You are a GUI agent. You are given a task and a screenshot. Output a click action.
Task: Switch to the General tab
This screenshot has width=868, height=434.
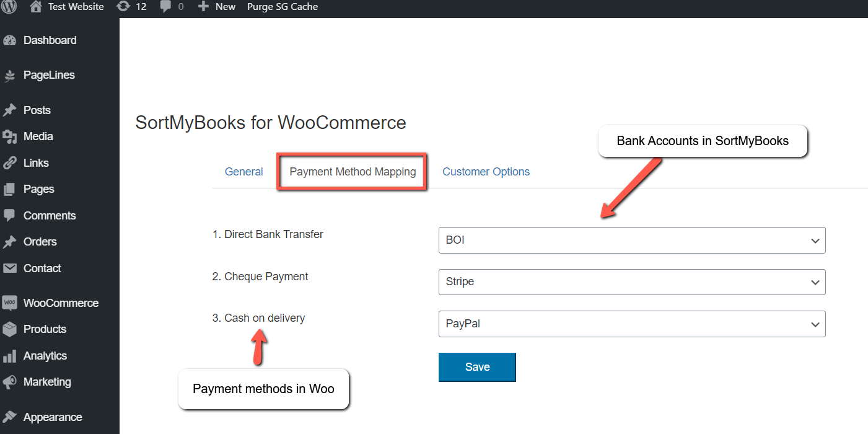[243, 172]
